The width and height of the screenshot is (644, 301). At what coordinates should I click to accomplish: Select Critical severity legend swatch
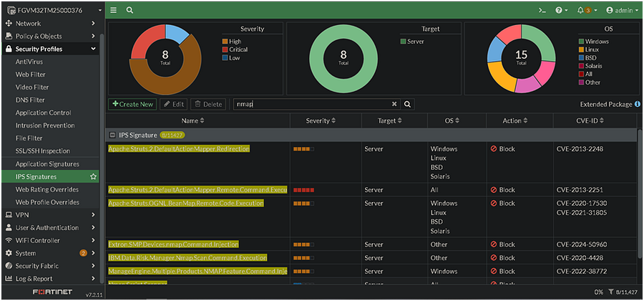point(225,49)
